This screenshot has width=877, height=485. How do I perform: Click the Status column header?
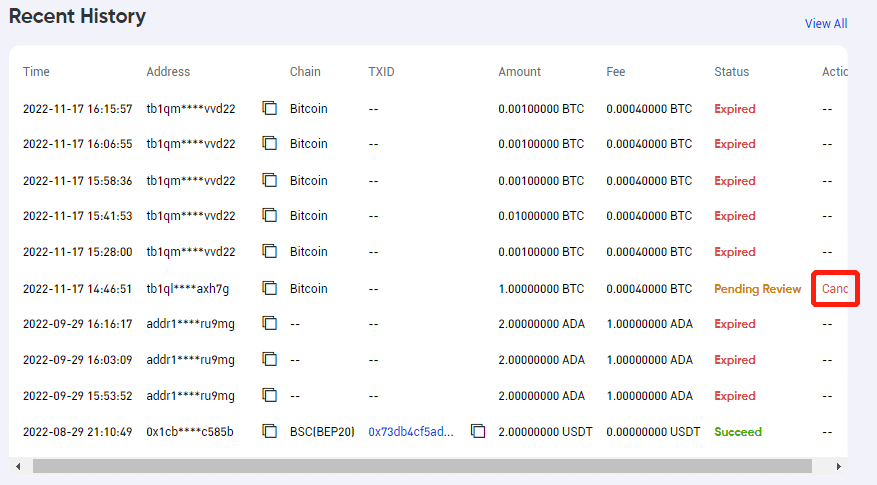point(731,72)
